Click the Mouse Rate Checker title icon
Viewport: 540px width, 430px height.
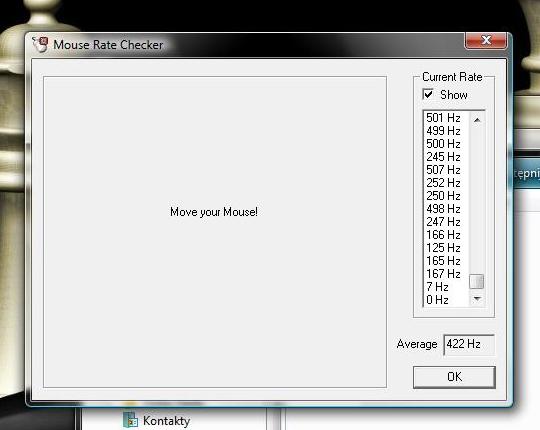[x=40, y=44]
